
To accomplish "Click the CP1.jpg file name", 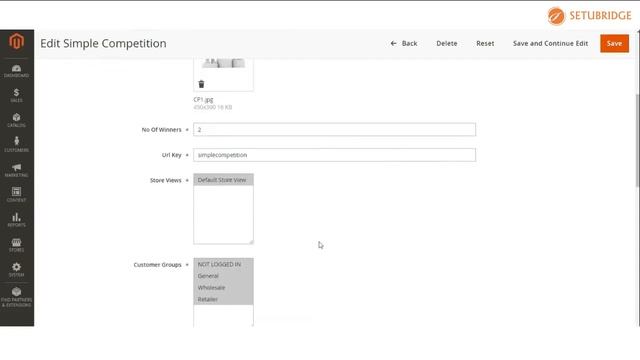I will [203, 99].
